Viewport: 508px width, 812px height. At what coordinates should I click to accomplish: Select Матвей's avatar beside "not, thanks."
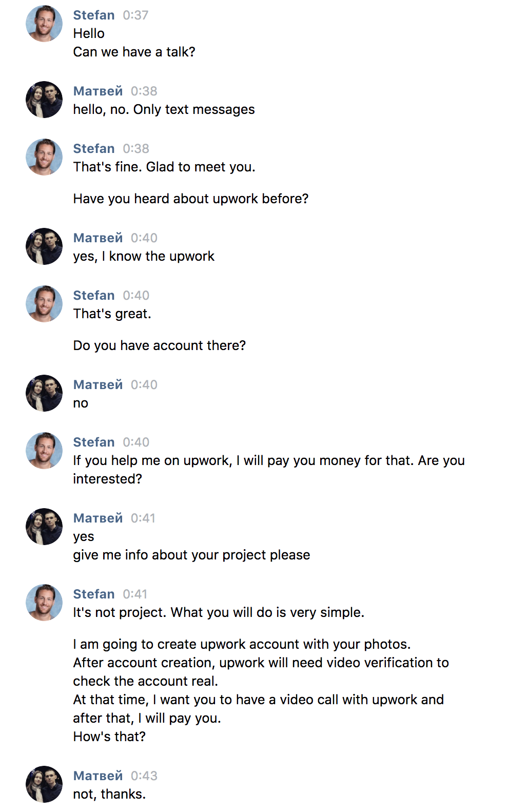click(44, 784)
